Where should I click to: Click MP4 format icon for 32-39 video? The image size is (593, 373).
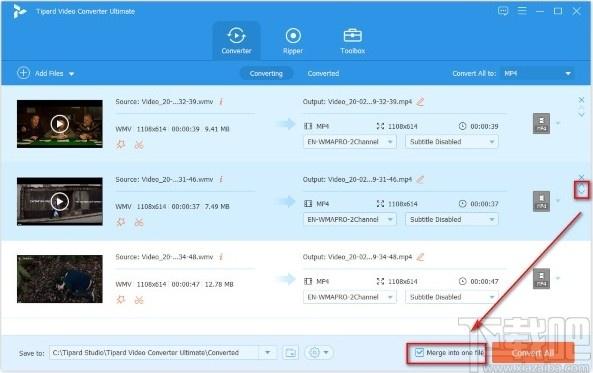click(541, 123)
